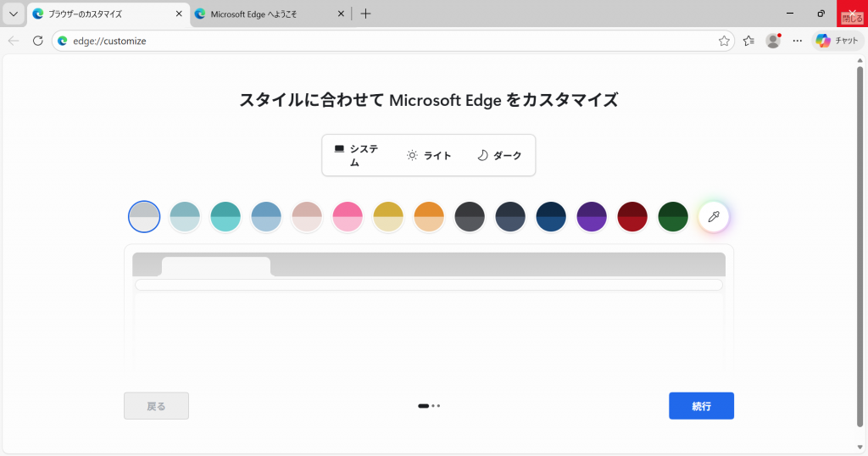Select the ライト theme option
The width and height of the screenshot is (868, 456).
(429, 155)
